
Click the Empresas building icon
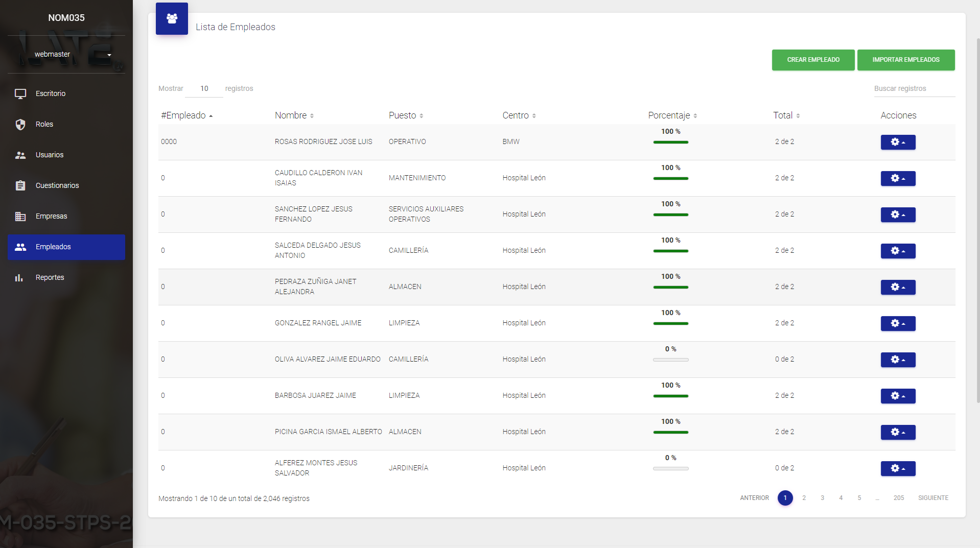(x=20, y=216)
